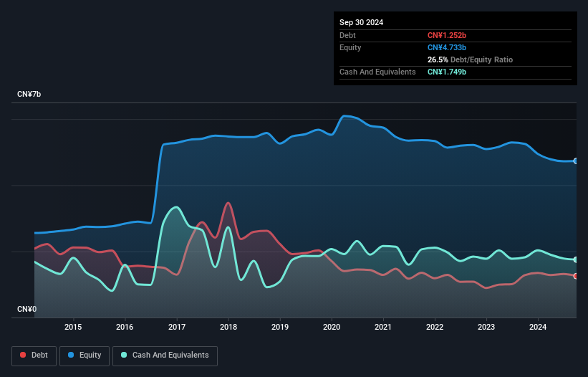
Task: Click the blue Equity legend dot
Action: click(x=71, y=355)
